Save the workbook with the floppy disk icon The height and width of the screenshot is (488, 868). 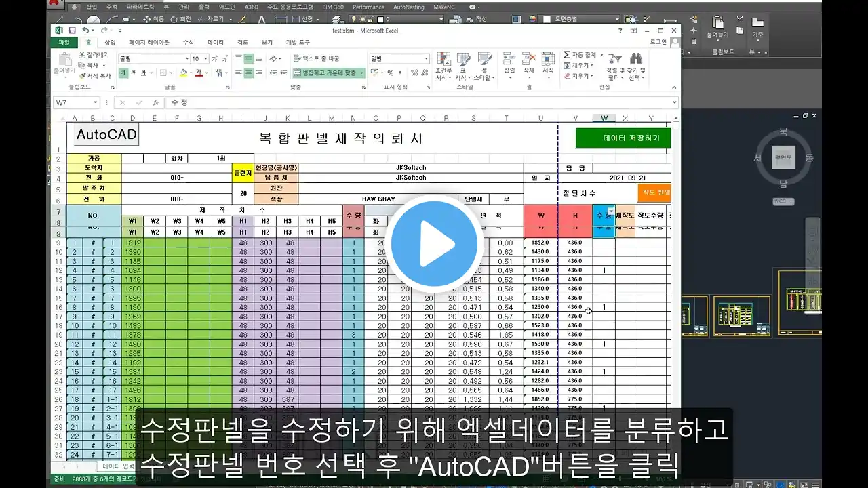72,30
